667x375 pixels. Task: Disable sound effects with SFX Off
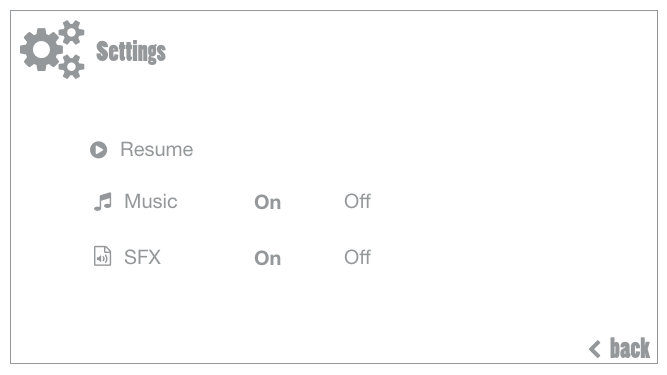pyautogui.click(x=357, y=257)
